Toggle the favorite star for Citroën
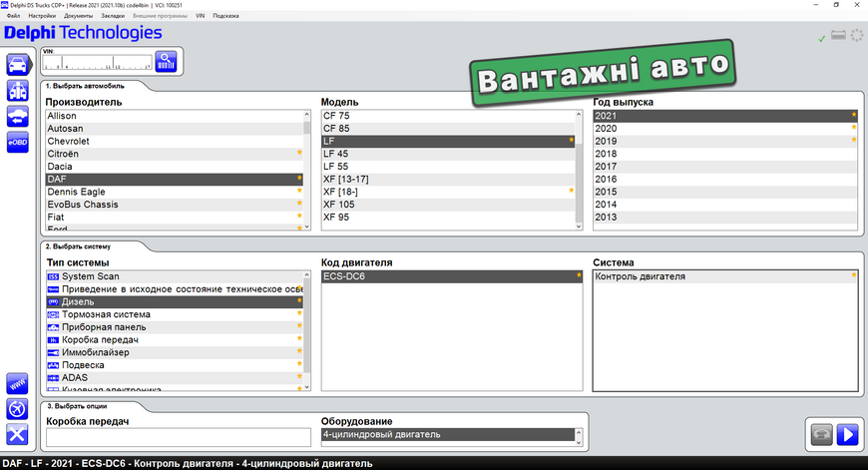This screenshot has width=868, height=470. pos(299,153)
